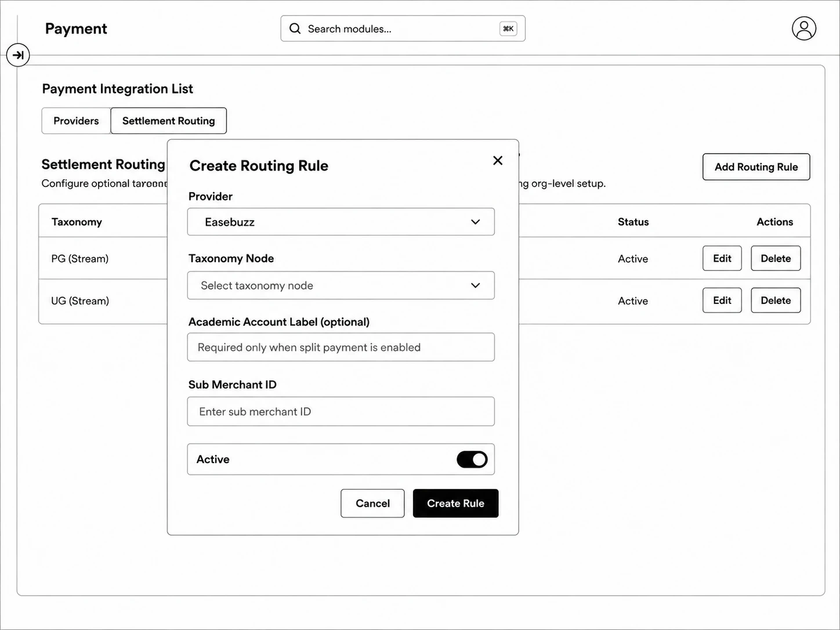Open the user profile avatar
The image size is (840, 630).
click(x=804, y=28)
